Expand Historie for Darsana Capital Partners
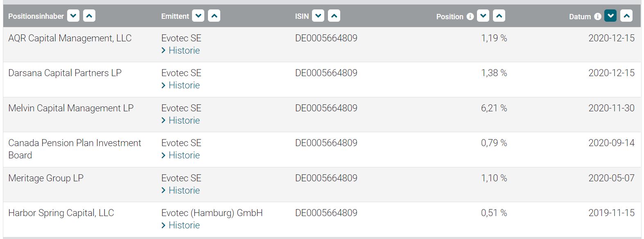Screen dimensions: 644x239 pyautogui.click(x=184, y=85)
